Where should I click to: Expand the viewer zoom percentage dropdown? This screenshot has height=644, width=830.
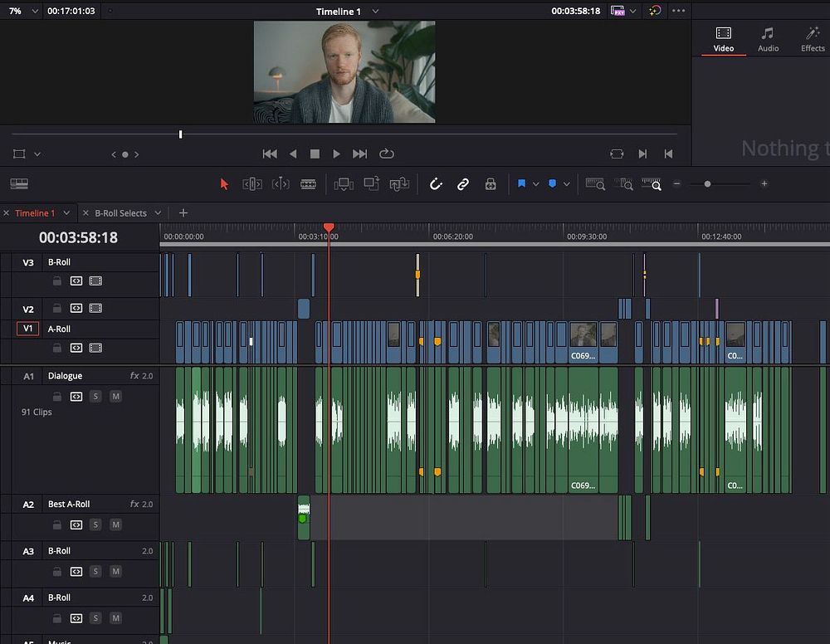point(35,11)
